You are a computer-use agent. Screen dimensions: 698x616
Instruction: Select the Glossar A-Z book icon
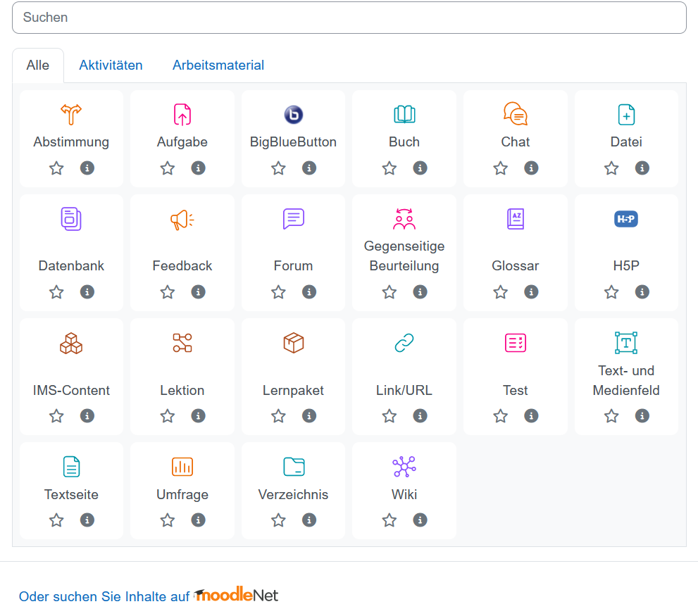click(x=515, y=218)
